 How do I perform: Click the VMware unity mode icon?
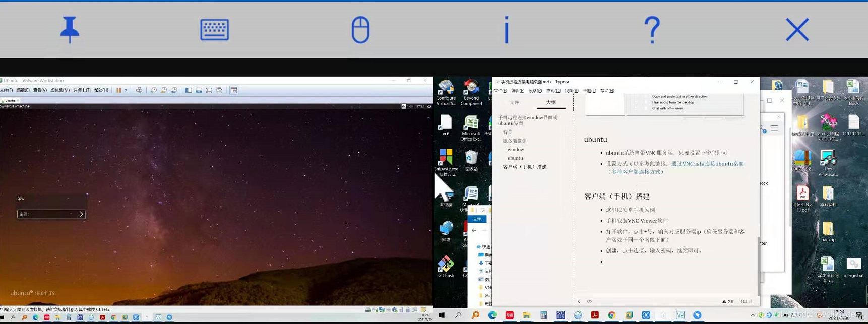pyautogui.click(x=219, y=90)
